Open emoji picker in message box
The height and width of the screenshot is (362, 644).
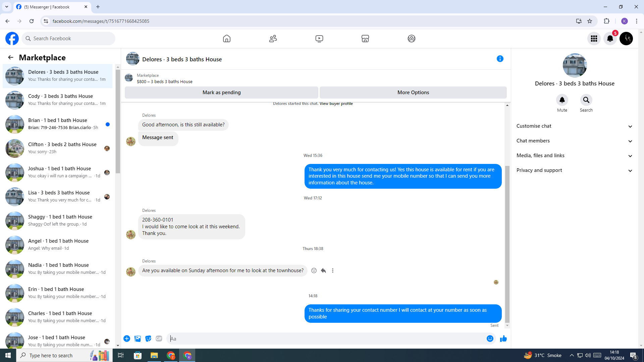[x=490, y=339]
